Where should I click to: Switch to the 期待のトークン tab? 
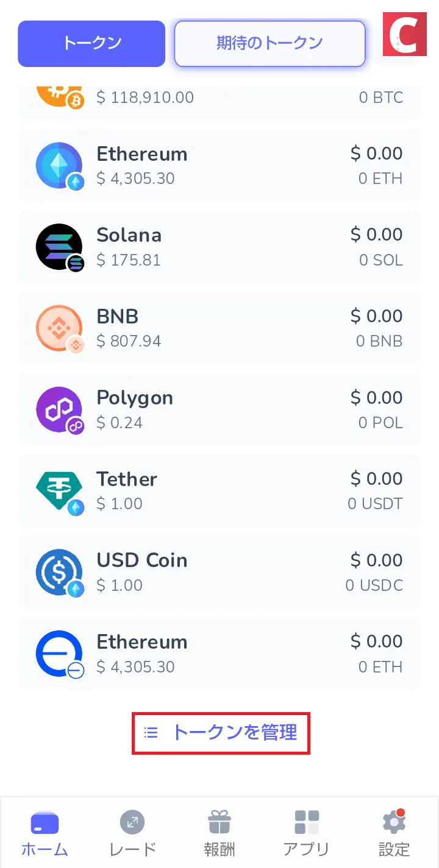point(269,43)
